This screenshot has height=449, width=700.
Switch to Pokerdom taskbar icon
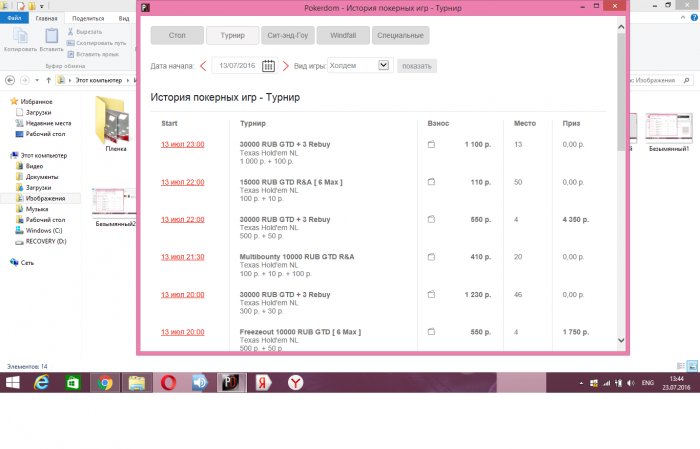(231, 382)
